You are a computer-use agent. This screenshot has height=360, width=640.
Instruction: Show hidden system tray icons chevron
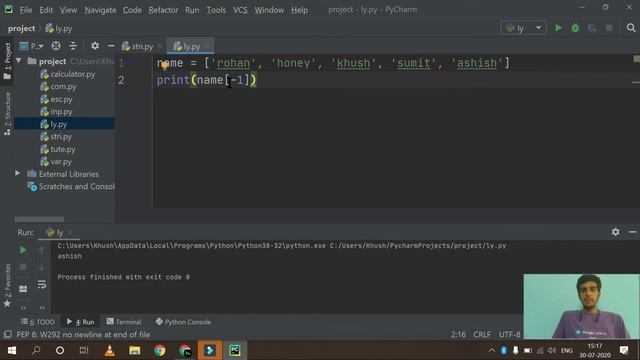pyautogui.click(x=491, y=350)
